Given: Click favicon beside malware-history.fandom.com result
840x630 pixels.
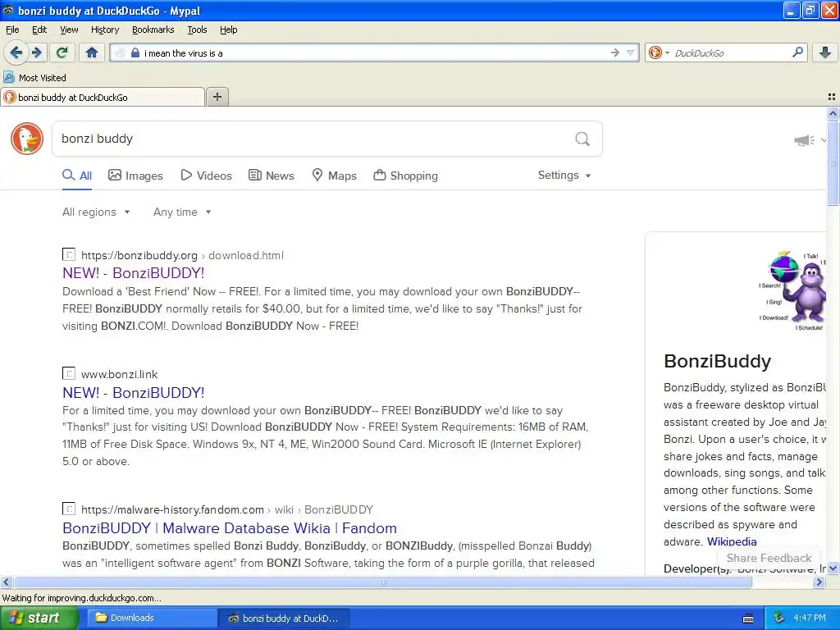Looking at the screenshot, I should pyautogui.click(x=69, y=508).
